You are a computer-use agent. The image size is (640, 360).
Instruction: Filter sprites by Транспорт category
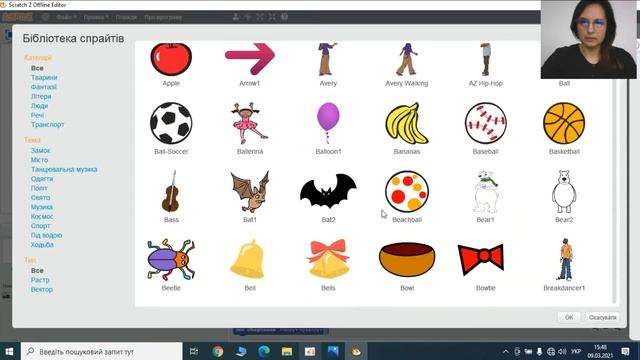(47, 124)
